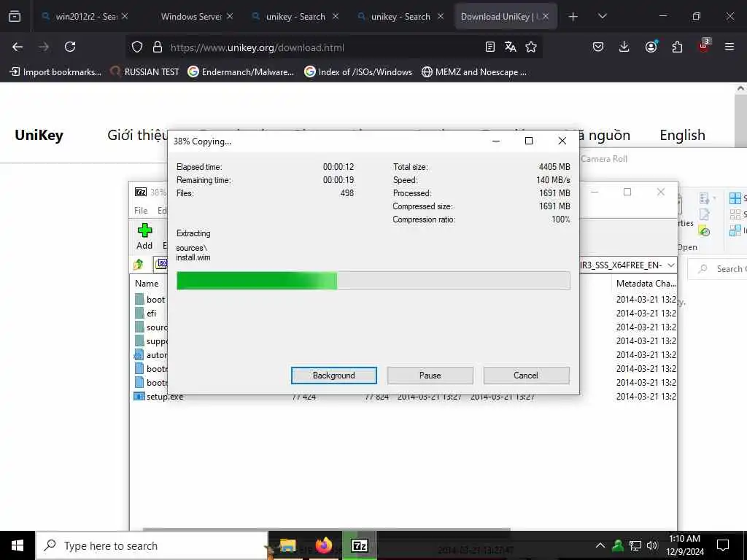Click Import bookmarks in bookmarks toolbar

click(x=55, y=72)
